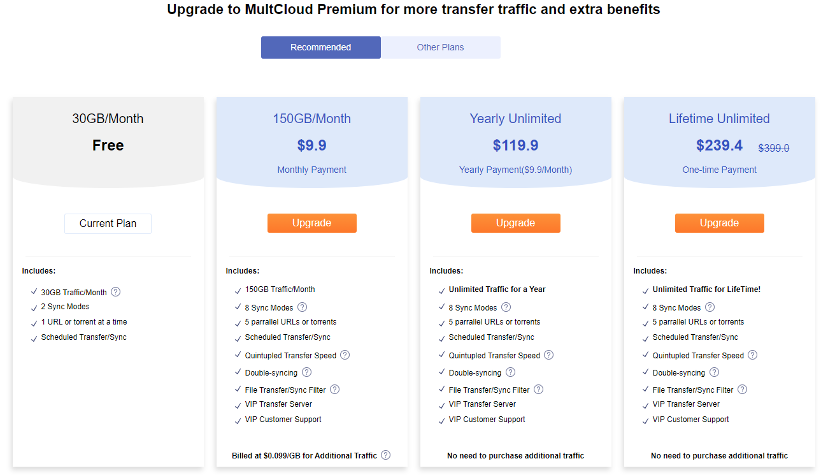The height and width of the screenshot is (476, 828).
Task: Click Upgrade for the Yearly Unlimited plan
Action: (515, 223)
